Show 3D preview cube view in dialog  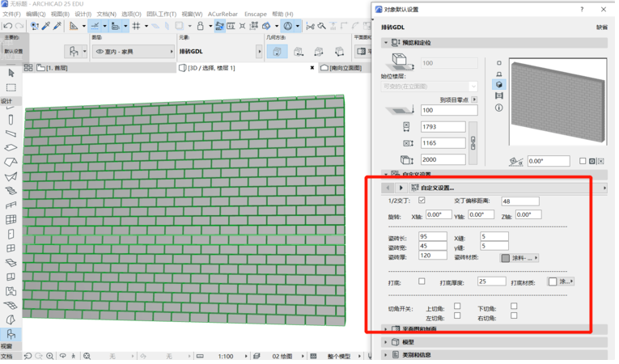499,84
